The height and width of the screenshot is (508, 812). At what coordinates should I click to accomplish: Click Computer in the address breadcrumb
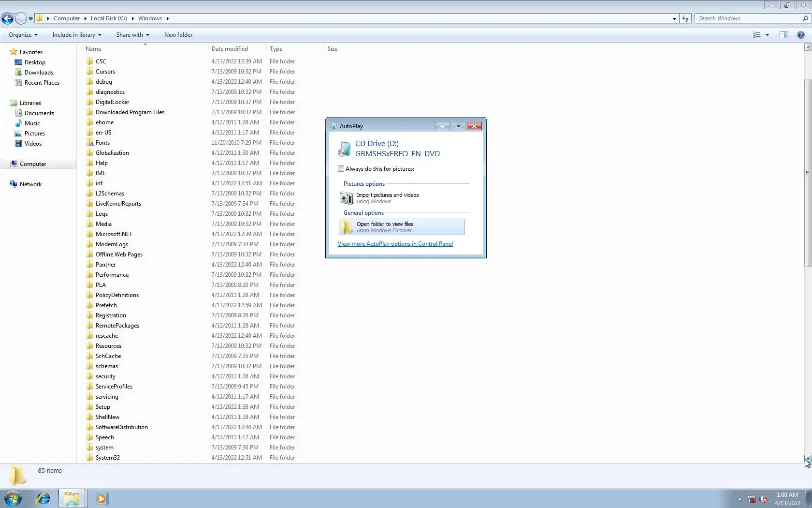pos(67,18)
